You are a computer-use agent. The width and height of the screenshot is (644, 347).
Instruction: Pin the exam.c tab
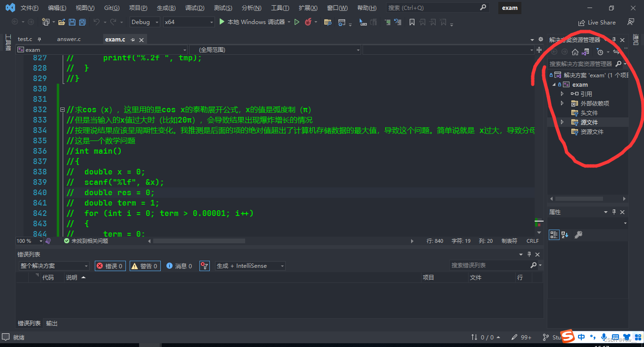pos(133,40)
